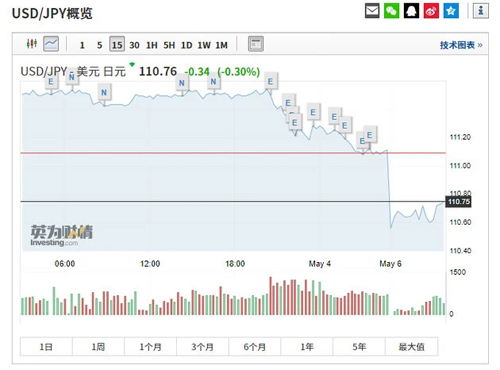Show the 1个月 time range

pyautogui.click(x=150, y=347)
